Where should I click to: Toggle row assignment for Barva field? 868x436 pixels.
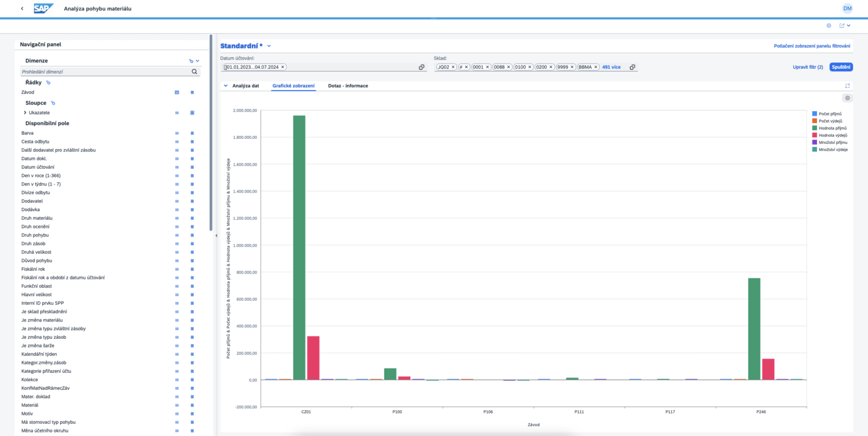point(177,133)
